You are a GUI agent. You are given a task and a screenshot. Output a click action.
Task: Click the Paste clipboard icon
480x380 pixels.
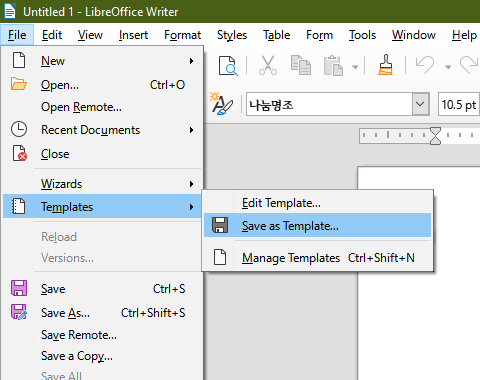(333, 66)
